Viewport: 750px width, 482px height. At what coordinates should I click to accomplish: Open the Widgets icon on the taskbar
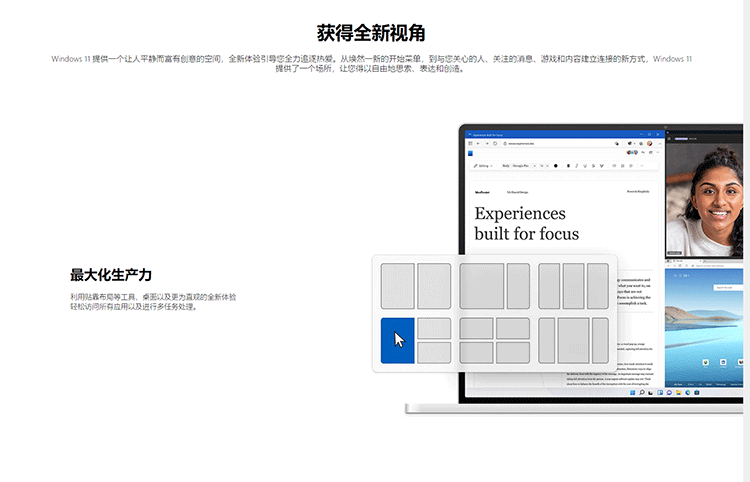660,393
